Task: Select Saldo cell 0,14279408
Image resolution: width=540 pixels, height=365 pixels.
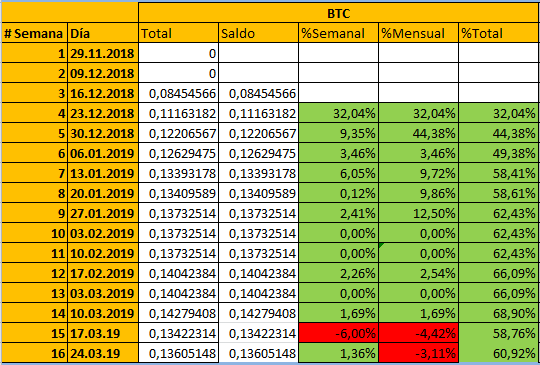Action: (258, 313)
